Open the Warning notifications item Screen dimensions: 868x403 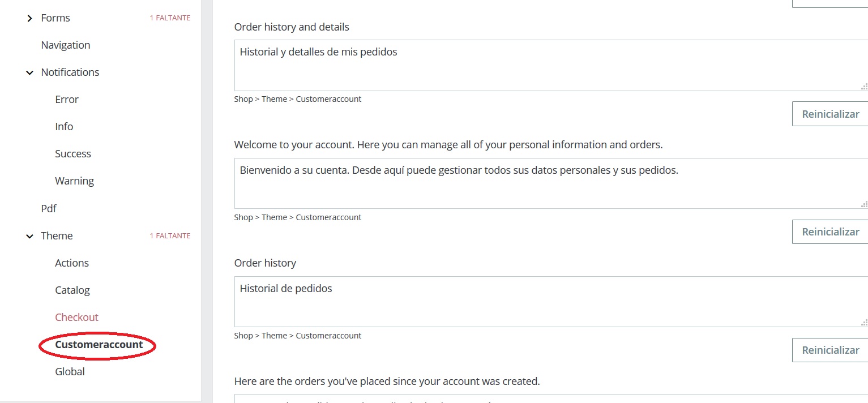pyautogui.click(x=74, y=181)
